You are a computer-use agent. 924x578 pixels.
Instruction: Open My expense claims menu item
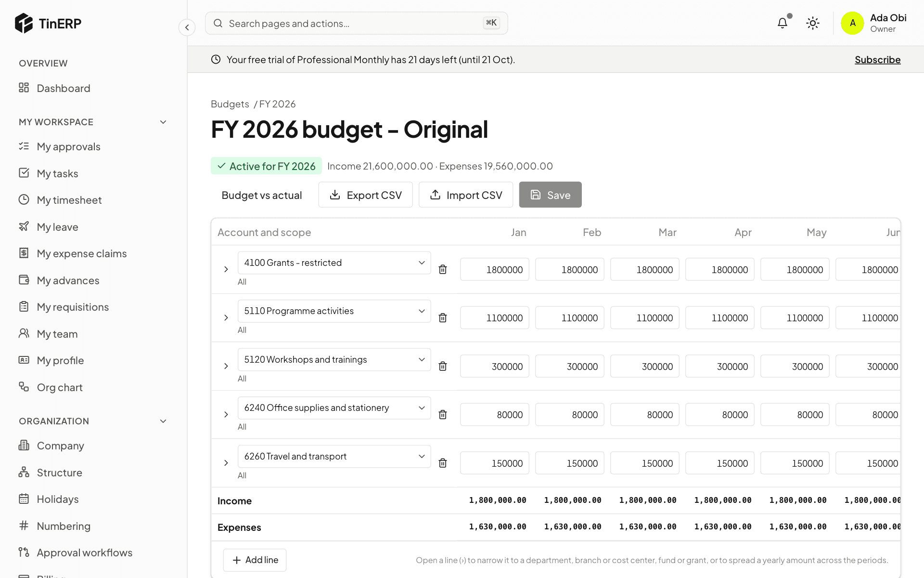click(x=82, y=253)
